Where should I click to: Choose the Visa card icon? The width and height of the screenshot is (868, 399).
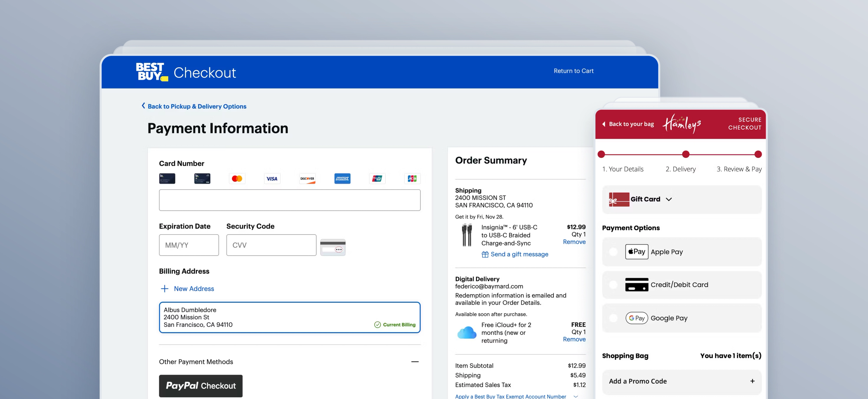coord(272,178)
